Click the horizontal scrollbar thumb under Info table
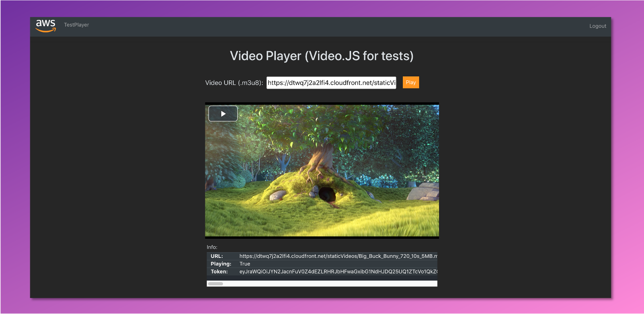This screenshot has height=314, width=644. click(215, 284)
